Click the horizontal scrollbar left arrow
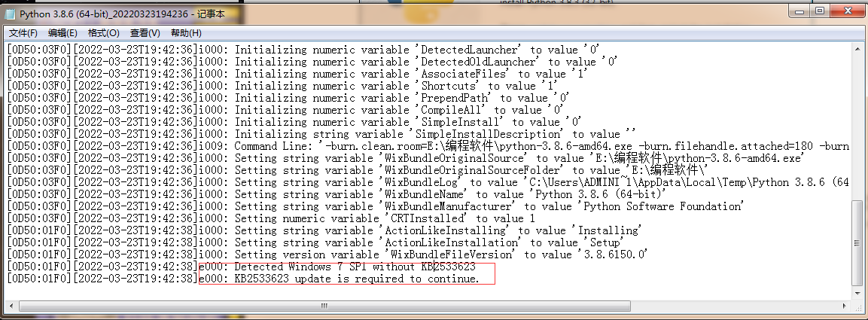The image size is (868, 320). tap(11, 306)
